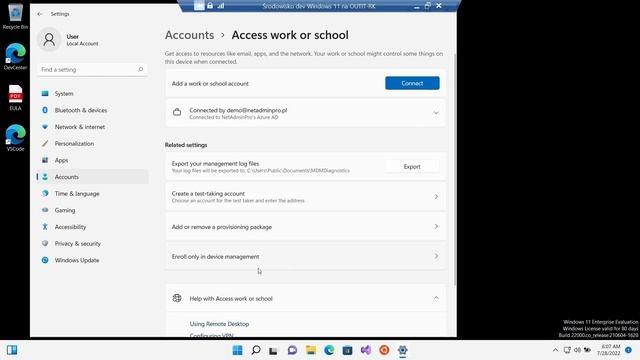
Task: Open the notification badge in taskbar corner
Action: [x=628, y=350]
